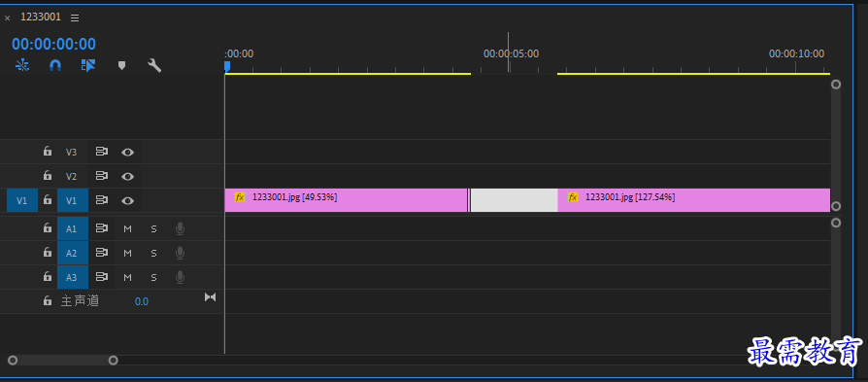The height and width of the screenshot is (382, 868).
Task: Click top handle of audio vertical scrollbar
Action: click(836, 223)
